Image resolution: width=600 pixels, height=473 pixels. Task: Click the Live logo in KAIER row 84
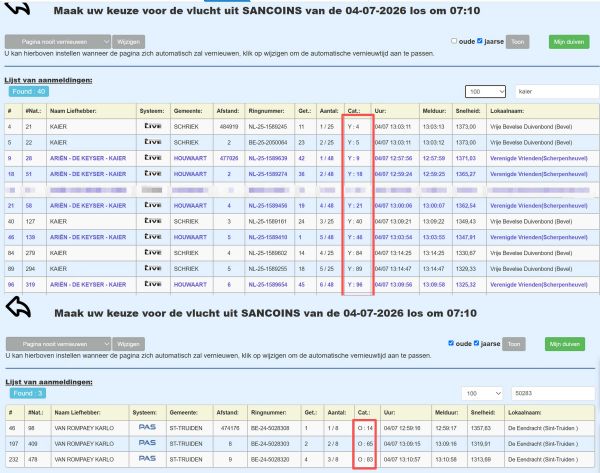click(x=153, y=252)
